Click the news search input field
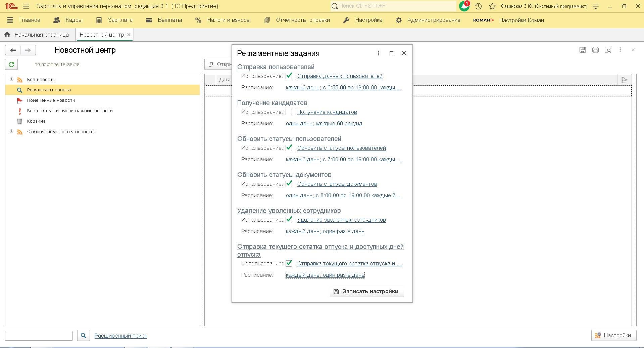This screenshot has width=644, height=348. coord(39,336)
